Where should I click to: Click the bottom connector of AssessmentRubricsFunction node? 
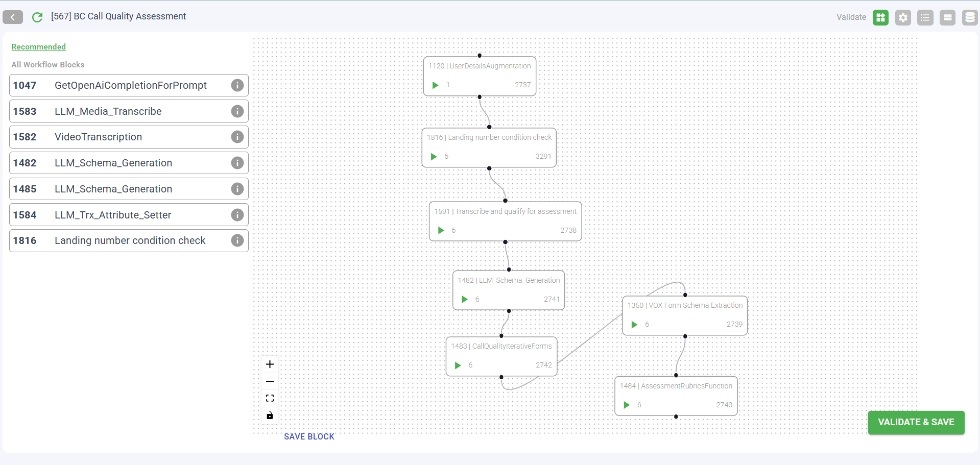[676, 417]
